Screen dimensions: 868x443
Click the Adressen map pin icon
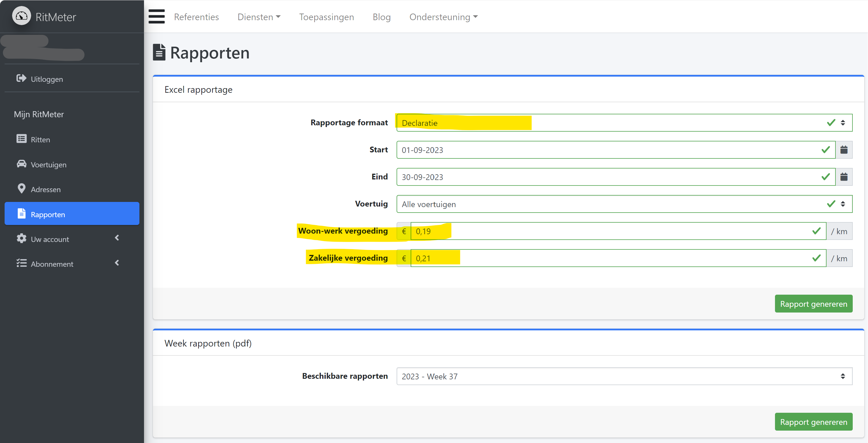point(22,188)
